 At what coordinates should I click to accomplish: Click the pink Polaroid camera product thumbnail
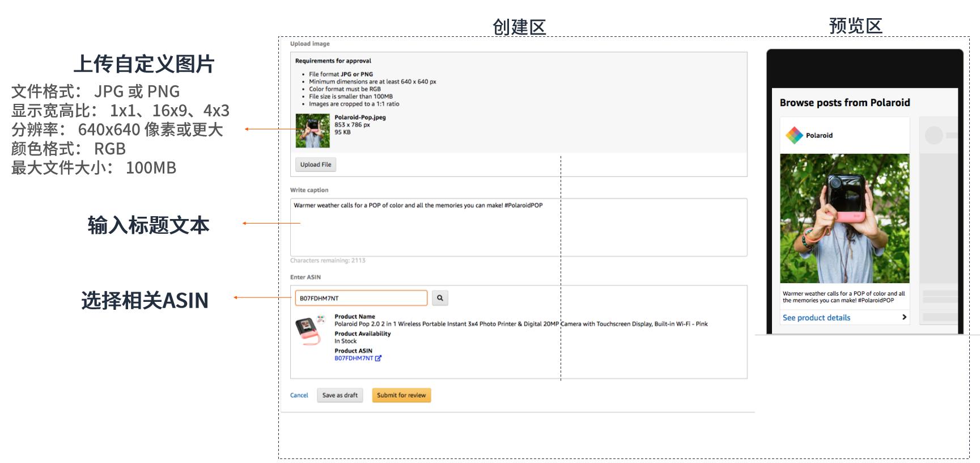click(310, 330)
